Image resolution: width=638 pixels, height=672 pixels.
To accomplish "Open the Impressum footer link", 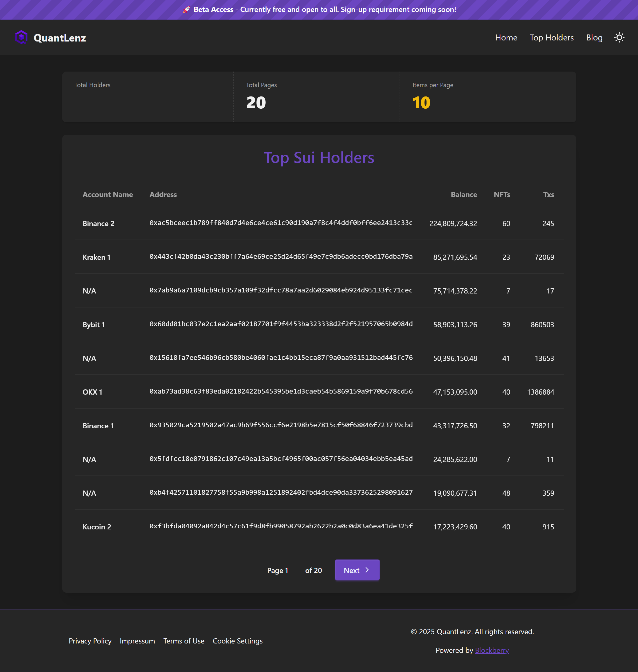I will click(x=137, y=641).
